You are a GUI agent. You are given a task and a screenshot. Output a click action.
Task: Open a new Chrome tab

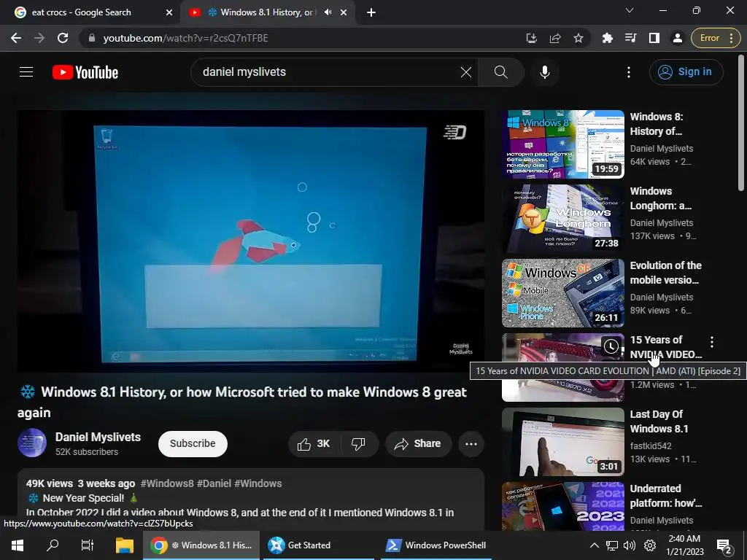coord(371,12)
